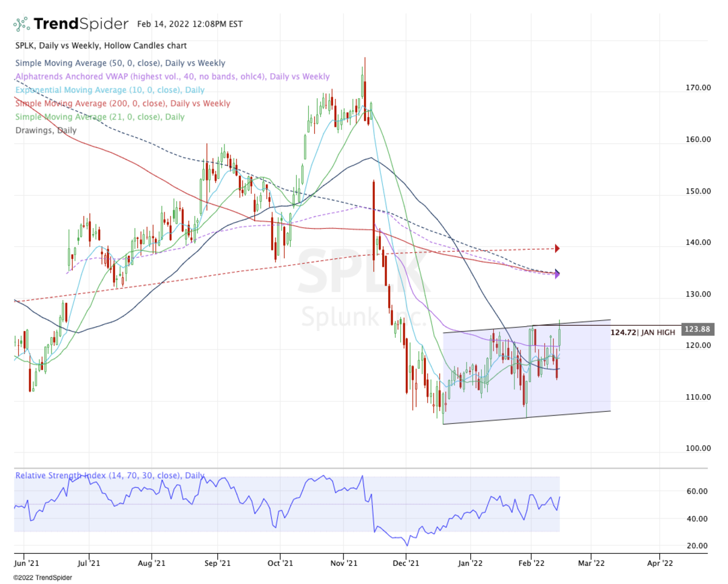This screenshot has width=728, height=584.
Task: Click the Feb '22 date axis label
Action: (x=532, y=563)
